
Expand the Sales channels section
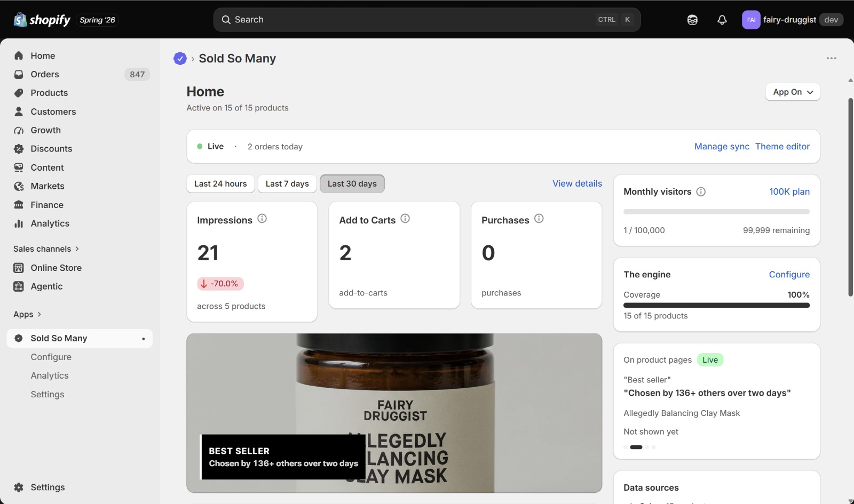46,249
